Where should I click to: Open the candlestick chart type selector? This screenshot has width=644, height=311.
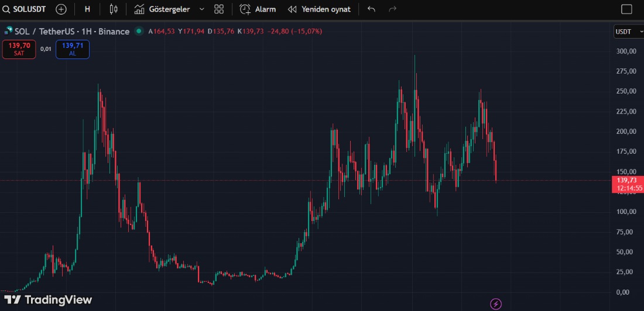114,9
